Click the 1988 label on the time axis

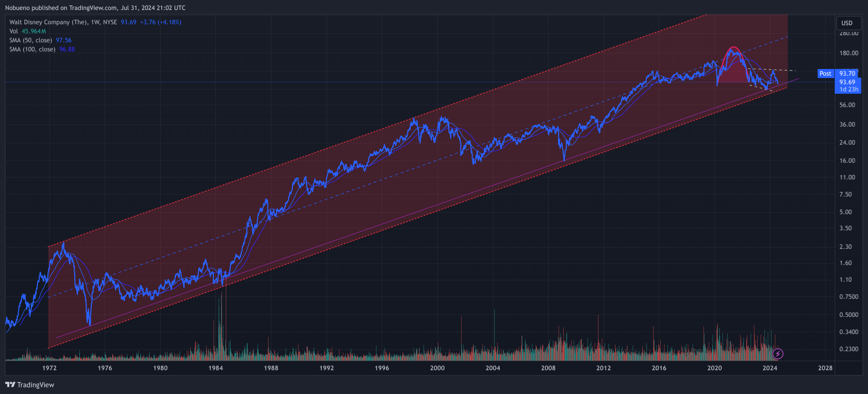pyautogui.click(x=271, y=368)
